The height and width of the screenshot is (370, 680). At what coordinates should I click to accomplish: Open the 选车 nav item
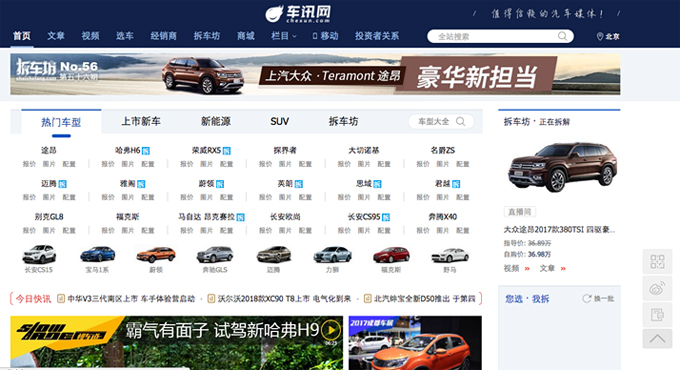point(124,36)
